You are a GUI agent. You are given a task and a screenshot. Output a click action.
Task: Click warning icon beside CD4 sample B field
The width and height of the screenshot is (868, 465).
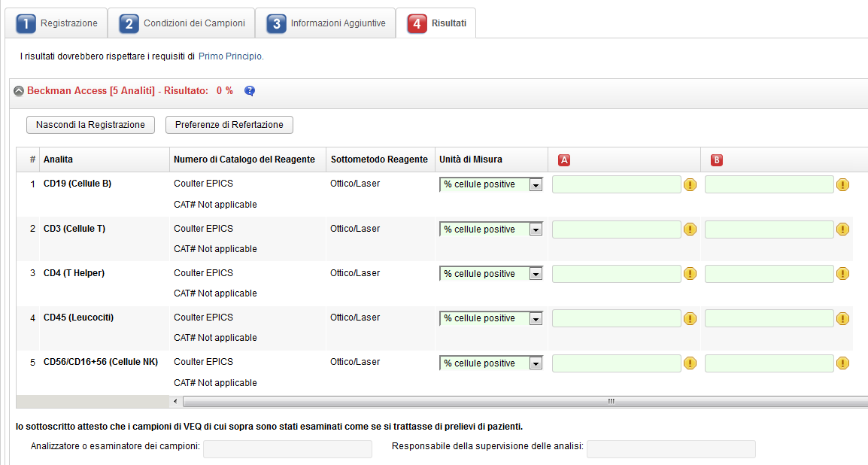pos(842,274)
